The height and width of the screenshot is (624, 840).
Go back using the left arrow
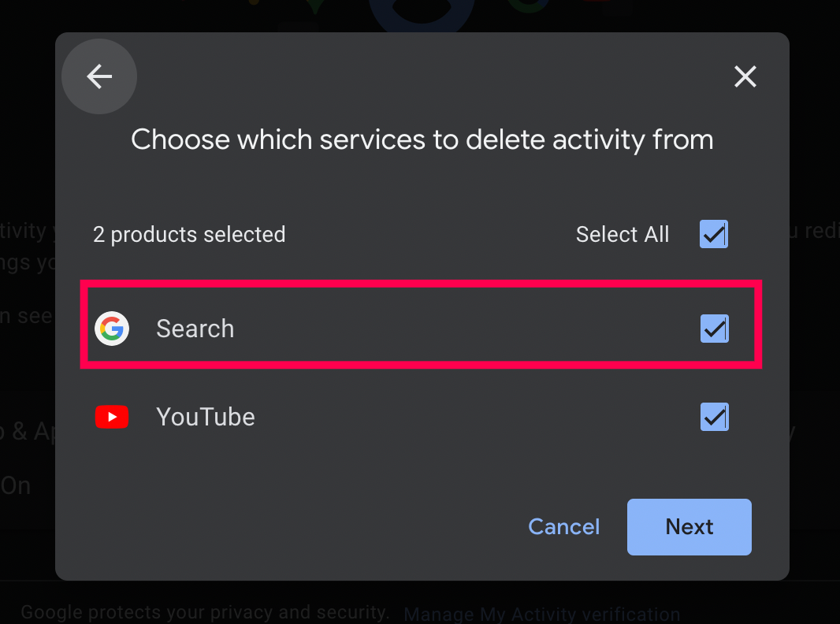click(x=99, y=76)
